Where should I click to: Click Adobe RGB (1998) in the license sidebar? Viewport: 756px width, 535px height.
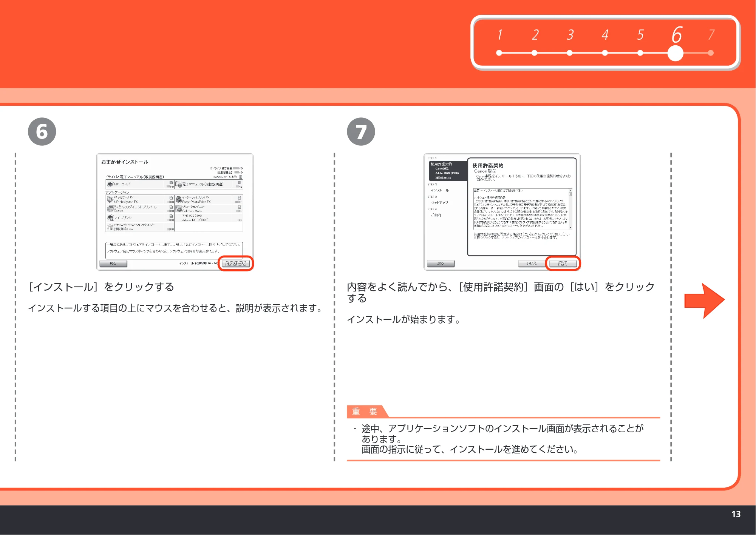coord(447,173)
